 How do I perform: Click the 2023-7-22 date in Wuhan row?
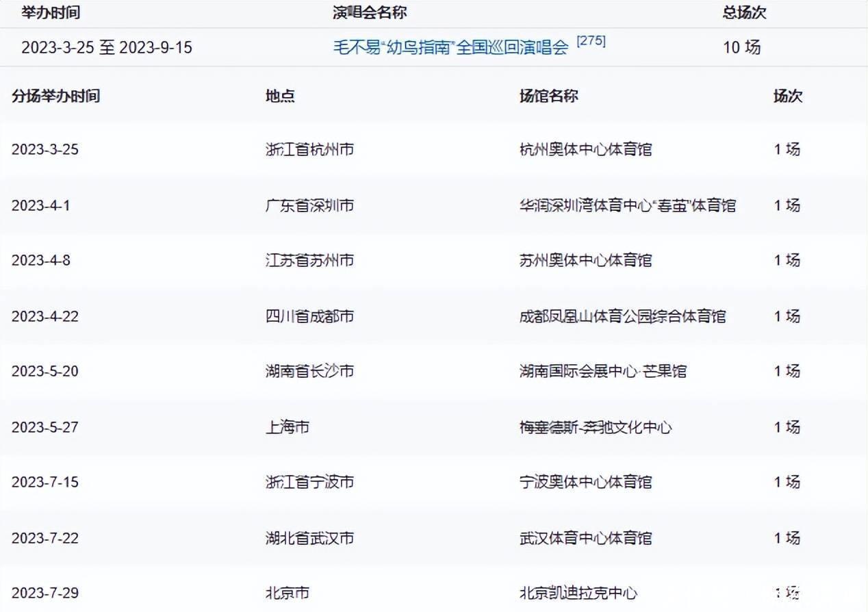pyautogui.click(x=44, y=539)
